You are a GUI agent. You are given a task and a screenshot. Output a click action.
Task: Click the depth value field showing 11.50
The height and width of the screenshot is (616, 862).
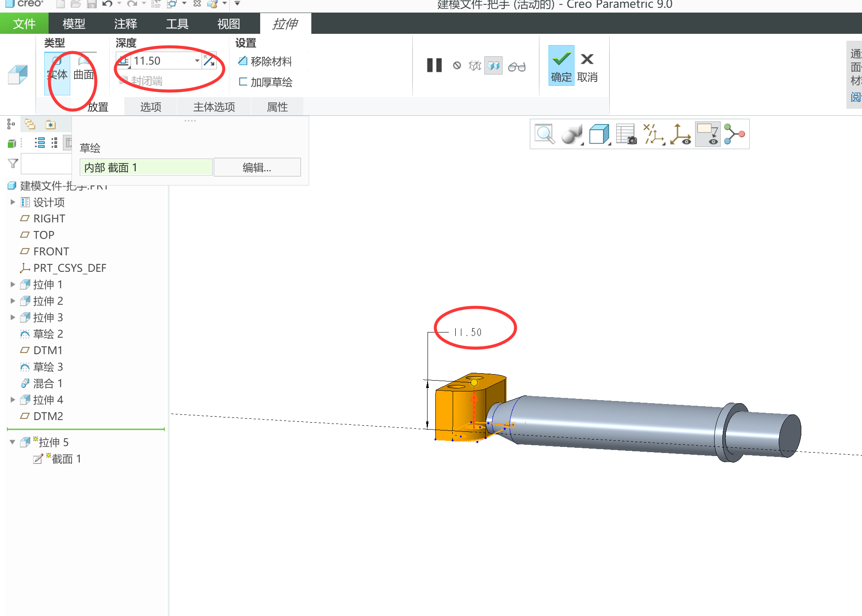161,61
